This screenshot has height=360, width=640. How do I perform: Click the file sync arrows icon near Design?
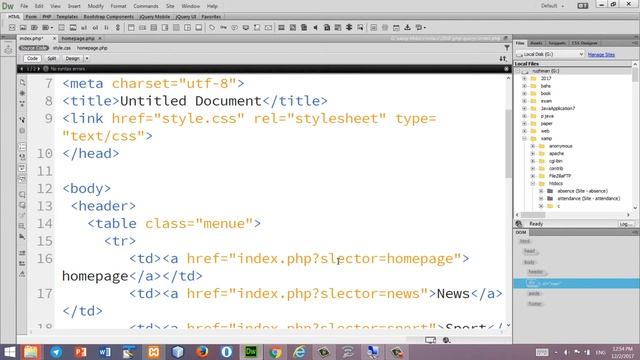[x=503, y=59]
